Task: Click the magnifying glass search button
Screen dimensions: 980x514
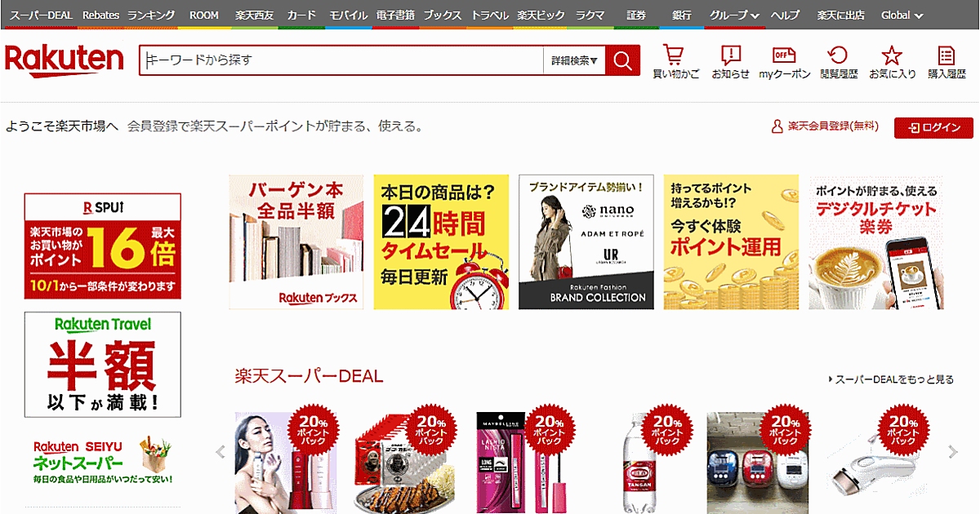Action: (x=622, y=60)
